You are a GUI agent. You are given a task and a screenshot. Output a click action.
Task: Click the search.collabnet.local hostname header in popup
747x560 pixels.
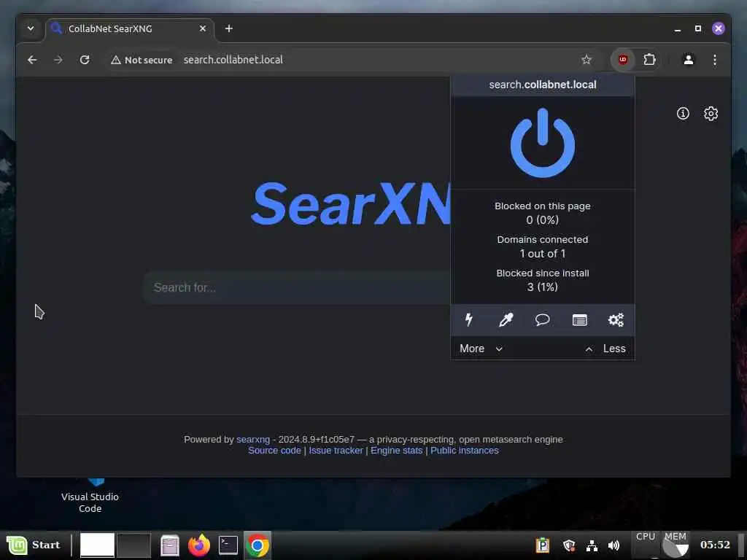[x=542, y=85]
